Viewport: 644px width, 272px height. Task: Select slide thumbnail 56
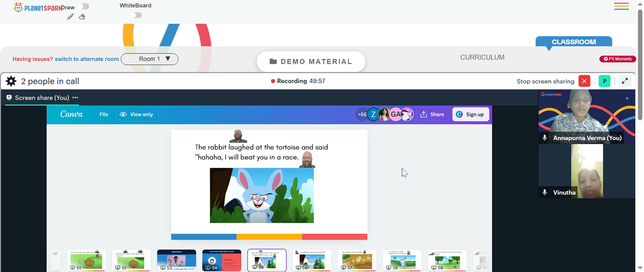(x=312, y=260)
